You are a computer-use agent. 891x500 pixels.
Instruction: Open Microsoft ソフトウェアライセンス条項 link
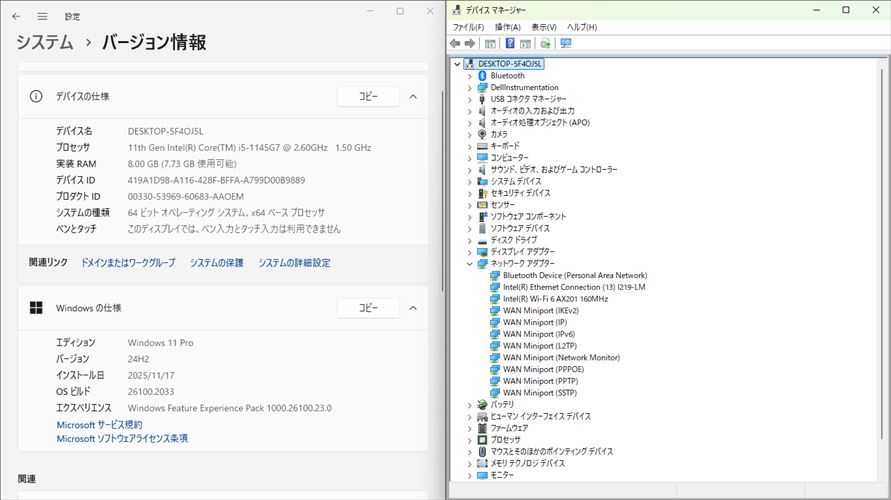(x=122, y=439)
